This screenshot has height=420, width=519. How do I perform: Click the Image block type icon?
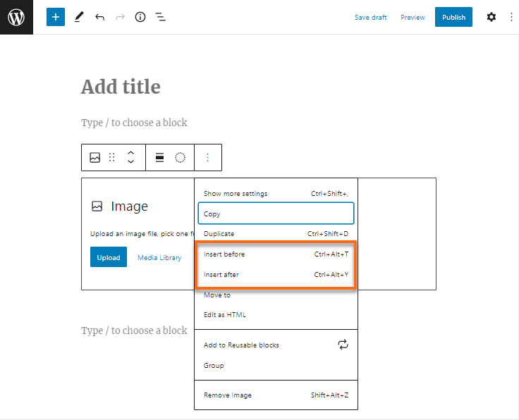tap(95, 158)
